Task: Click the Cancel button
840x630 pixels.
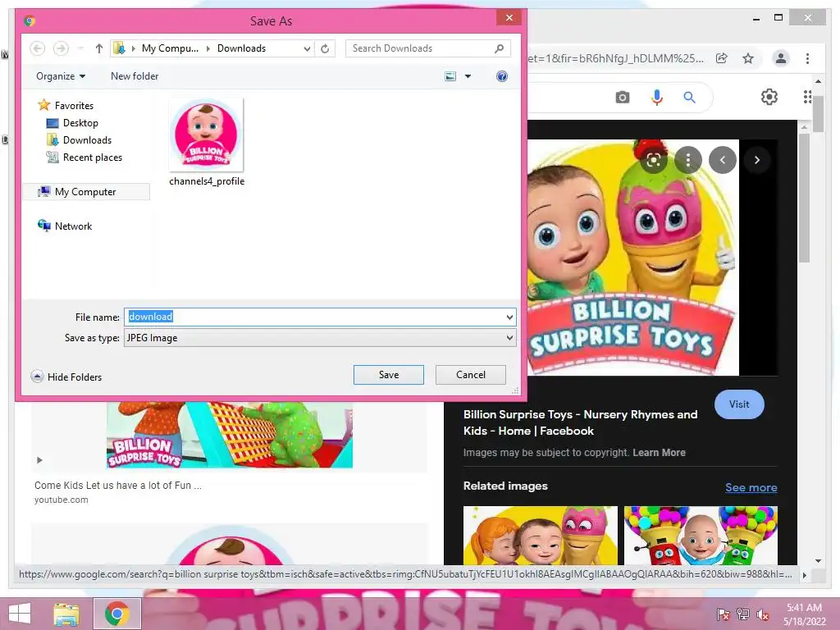Action: point(470,374)
